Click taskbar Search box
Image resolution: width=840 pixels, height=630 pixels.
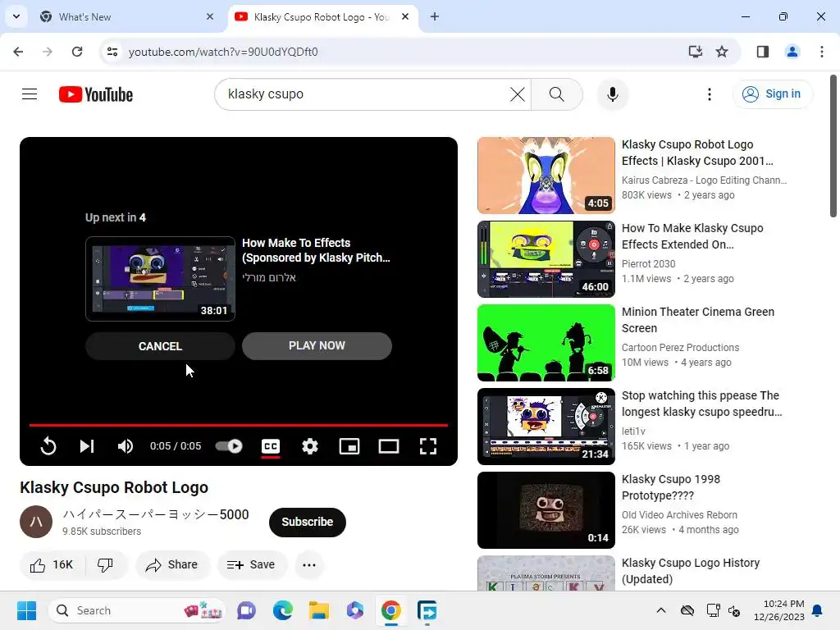coord(137,610)
